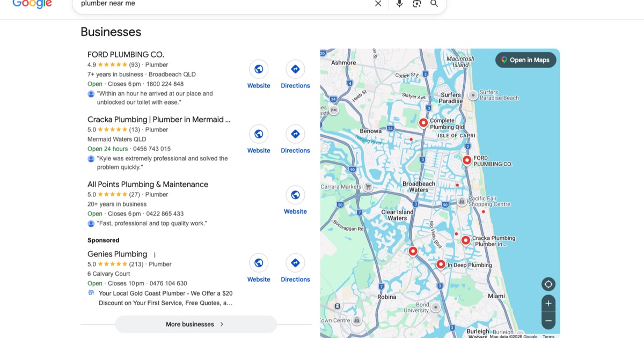Open Cracka Plumbing website icon

pos(259,134)
